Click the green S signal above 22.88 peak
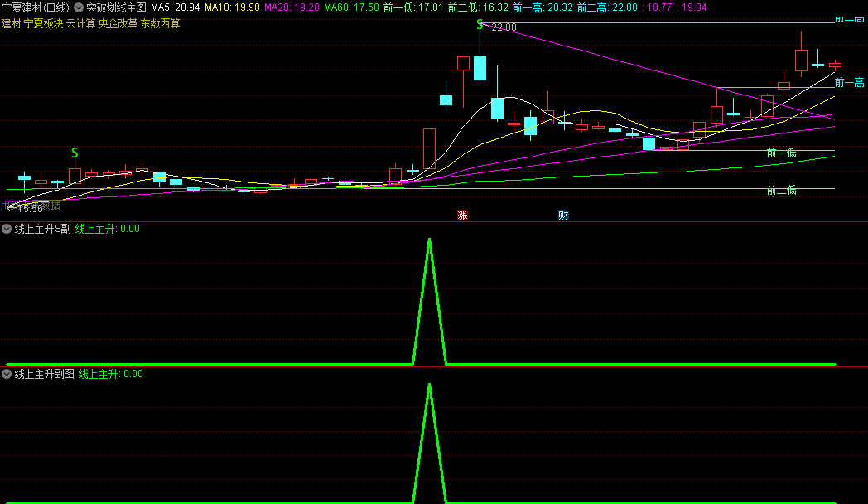The width and height of the screenshot is (868, 504). [x=480, y=24]
